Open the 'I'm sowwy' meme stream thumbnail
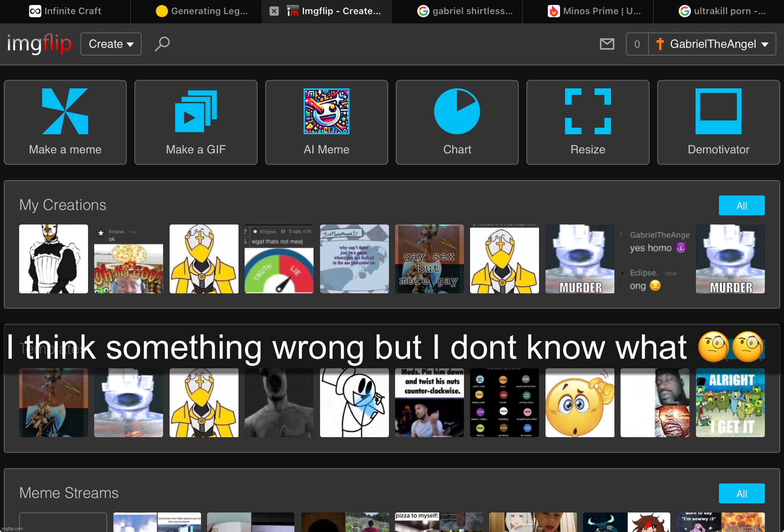 pyautogui.click(x=721, y=522)
